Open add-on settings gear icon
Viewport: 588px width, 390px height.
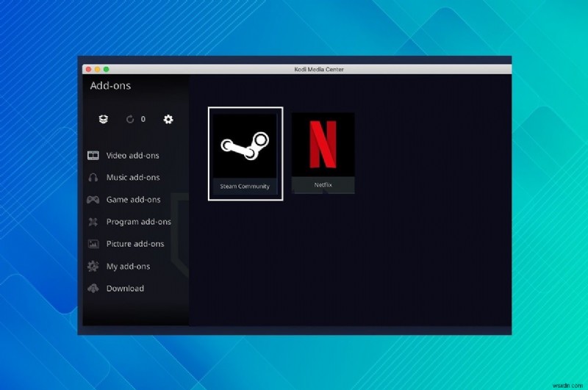click(x=168, y=119)
